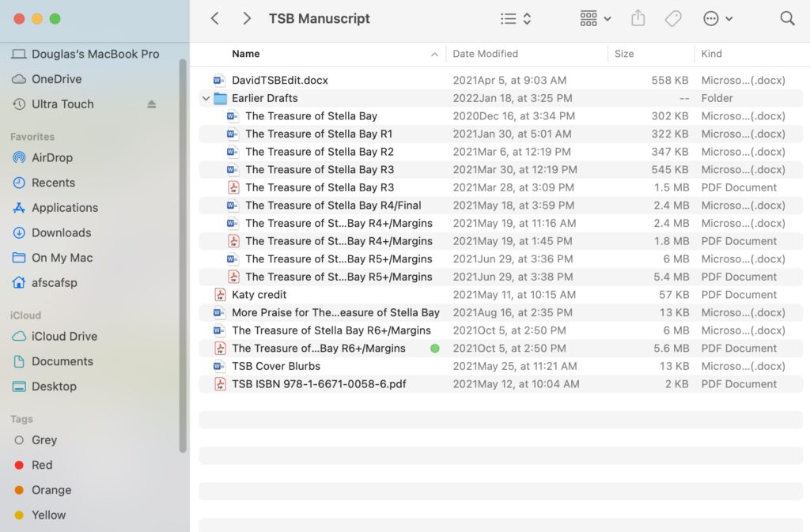Select the R5+/Margins Word document
Screen dimensions: 810x532
[x=501, y=259]
